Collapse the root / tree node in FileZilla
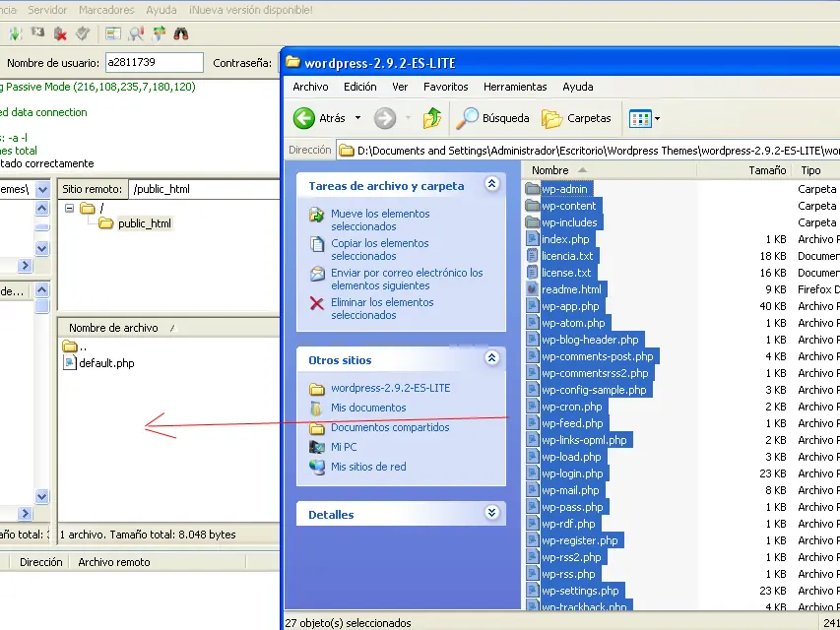840x630 pixels. (69, 208)
